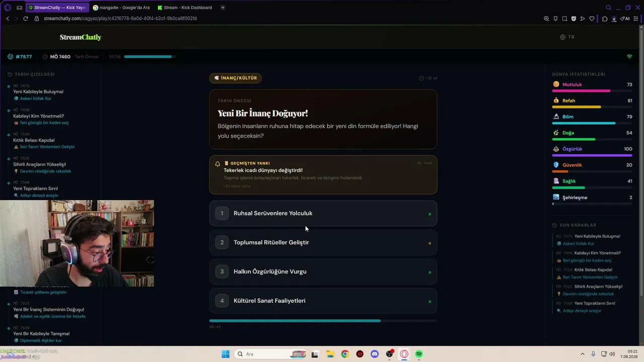Go back with the browser back arrow
Viewport: 644px width, 362px height.
pyautogui.click(x=8, y=19)
